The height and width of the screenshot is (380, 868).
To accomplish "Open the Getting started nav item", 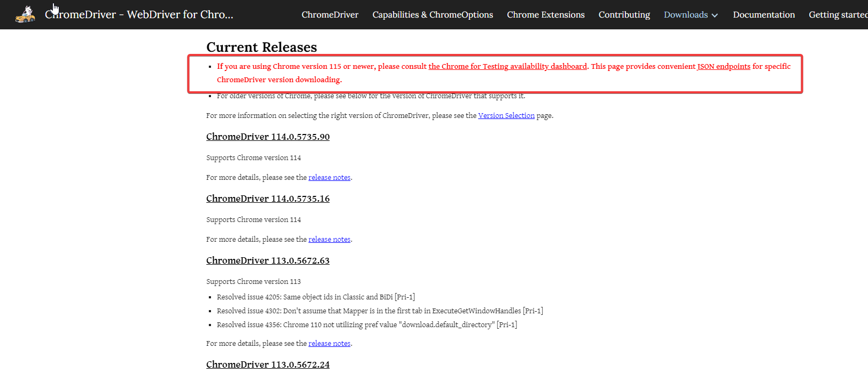I will pyautogui.click(x=838, y=15).
